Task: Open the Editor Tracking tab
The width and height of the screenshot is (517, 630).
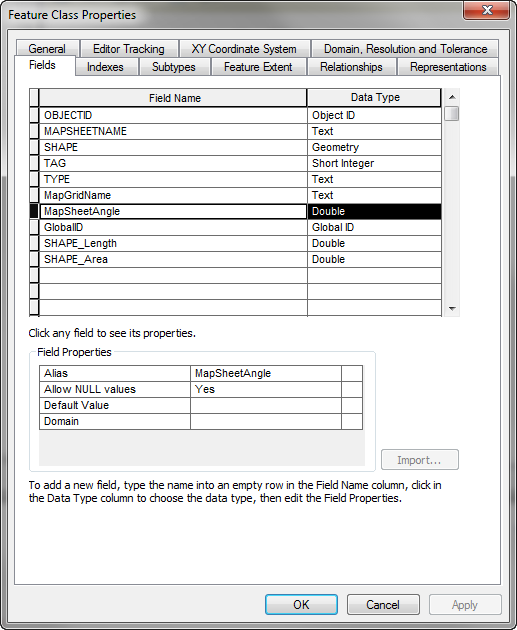Action: click(129, 49)
